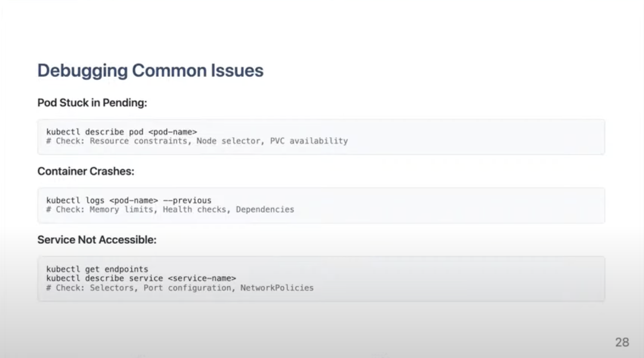Select the "Resource constraints" text in first comment

point(138,141)
